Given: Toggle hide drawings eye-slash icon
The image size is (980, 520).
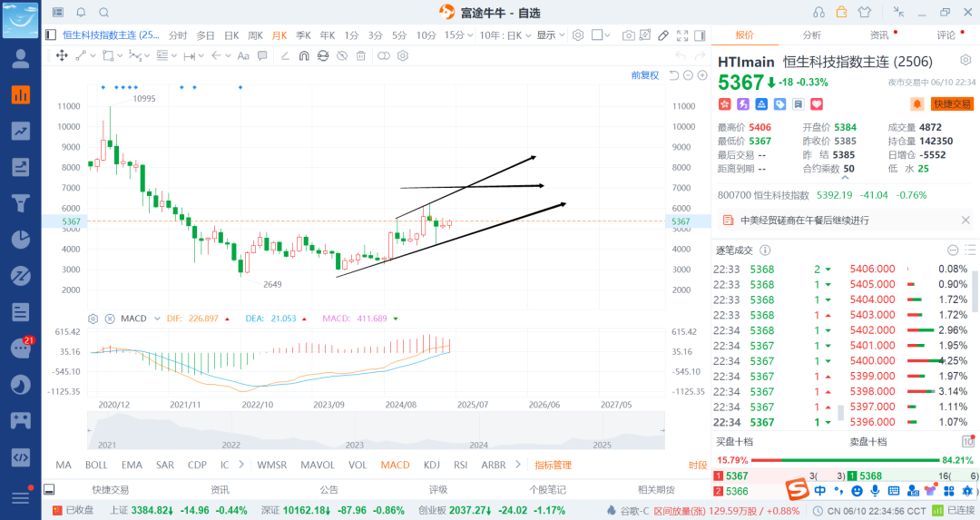Looking at the screenshot, I should click(x=342, y=55).
